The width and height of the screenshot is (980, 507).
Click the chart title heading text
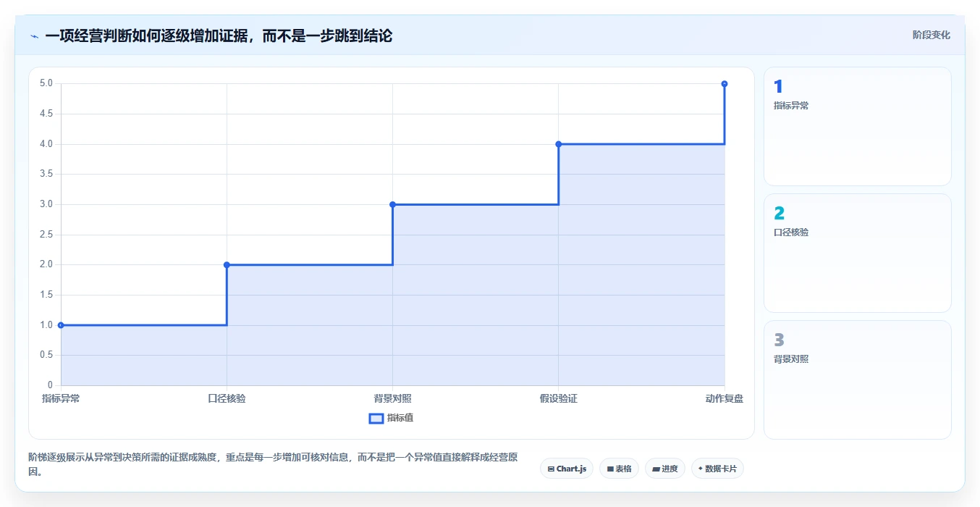click(x=219, y=35)
